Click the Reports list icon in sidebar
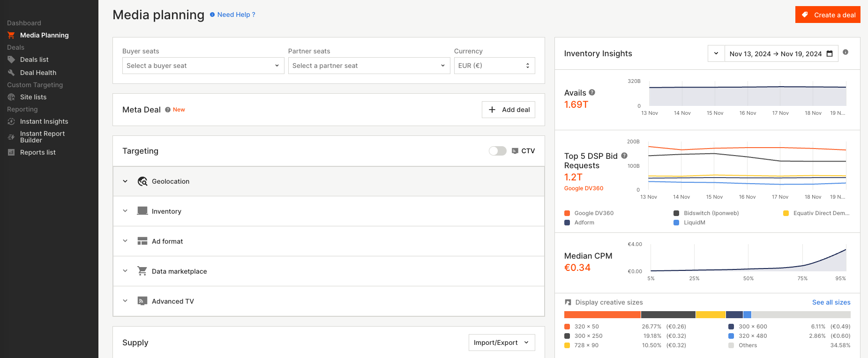 click(11, 152)
